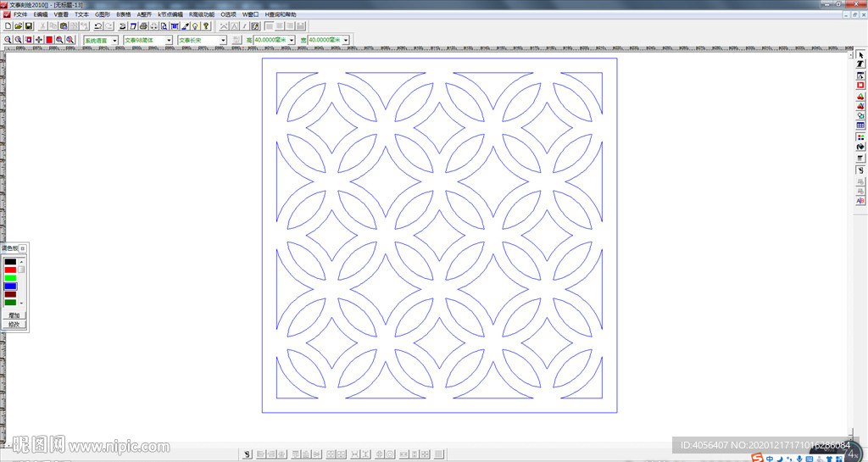Click the lightbulb icon in the toolbar
Image resolution: width=868 pixels, height=462 pixels.
coord(195,26)
